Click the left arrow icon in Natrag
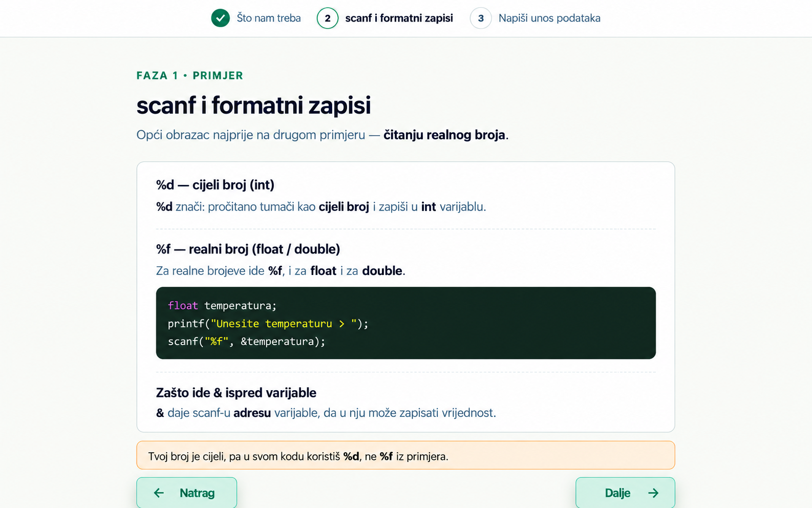Image resolution: width=812 pixels, height=508 pixels. point(159,493)
